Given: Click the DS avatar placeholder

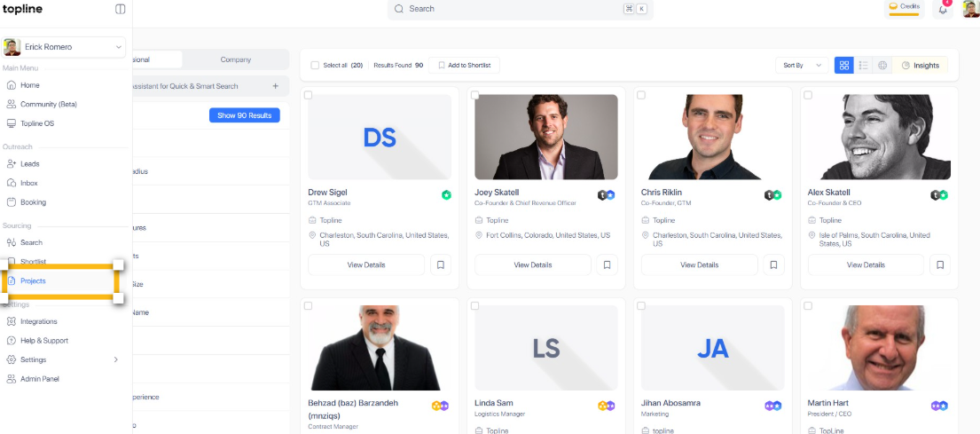Looking at the screenshot, I should [380, 137].
